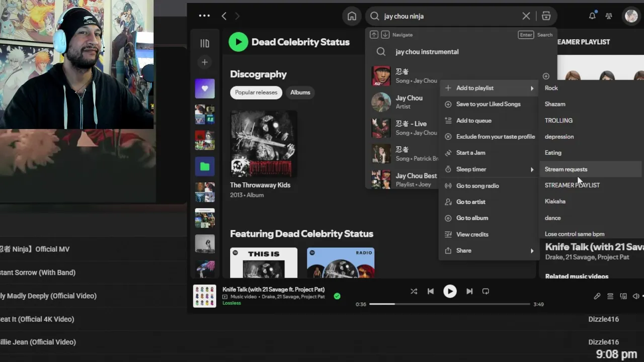Add first result to Liked Songs via plus circle
The width and height of the screenshot is (644, 362).
[546, 76]
